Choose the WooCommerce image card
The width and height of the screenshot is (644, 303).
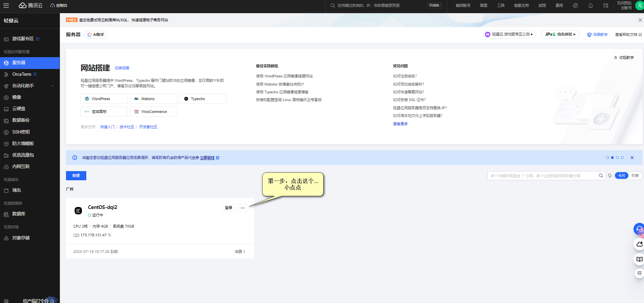[x=154, y=112]
